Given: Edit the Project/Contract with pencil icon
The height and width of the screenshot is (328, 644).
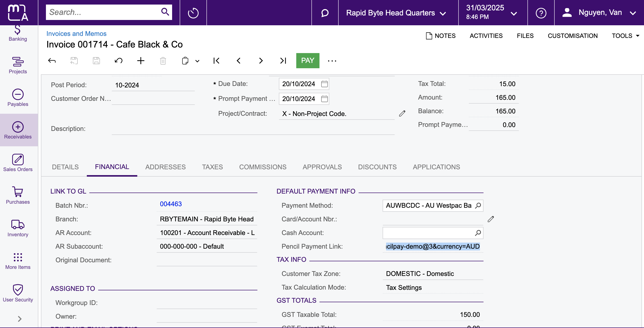Looking at the screenshot, I should click(x=402, y=114).
